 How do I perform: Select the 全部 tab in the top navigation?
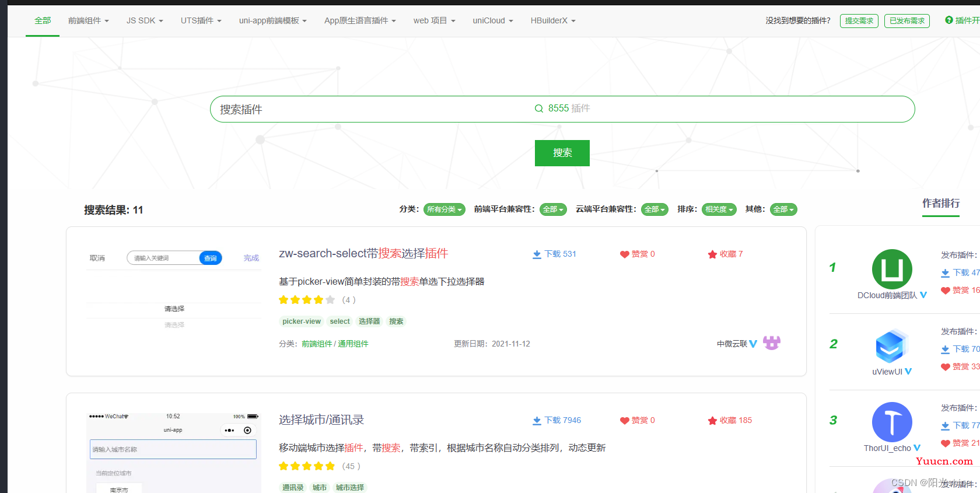pos(43,20)
